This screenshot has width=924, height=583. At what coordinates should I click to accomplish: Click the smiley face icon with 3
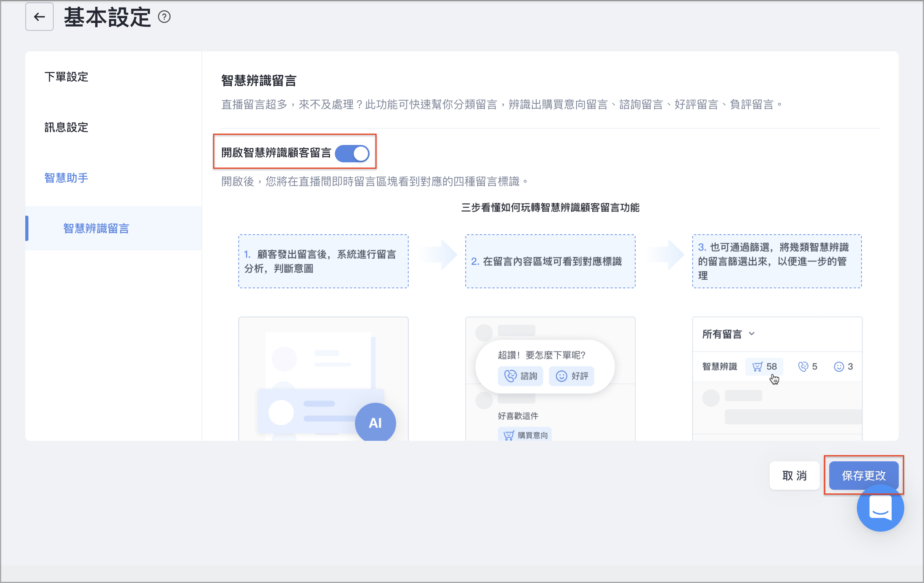(x=843, y=367)
